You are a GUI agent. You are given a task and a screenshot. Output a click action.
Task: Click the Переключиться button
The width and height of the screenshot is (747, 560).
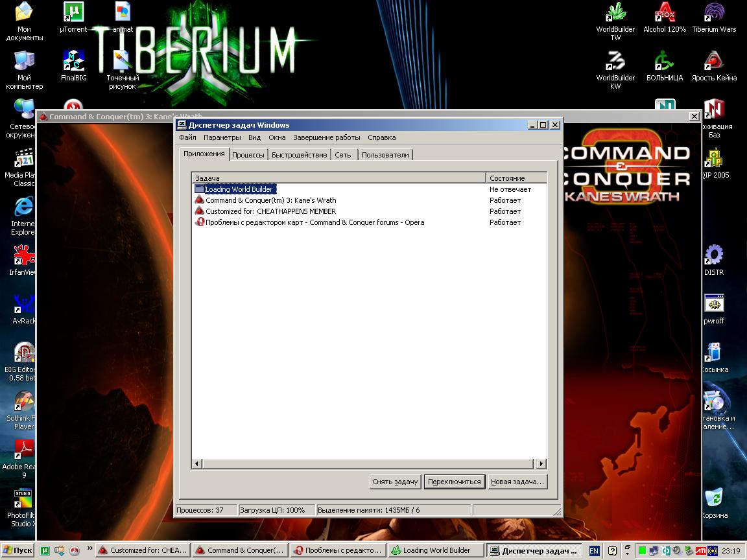tap(455, 482)
